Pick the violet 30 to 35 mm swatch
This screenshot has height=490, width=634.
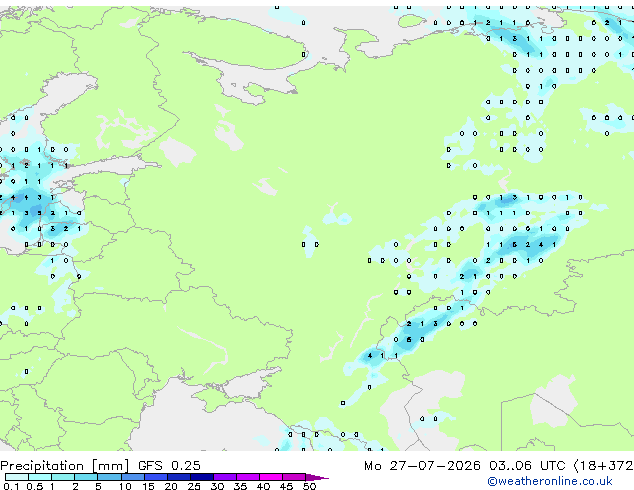pos(225,477)
